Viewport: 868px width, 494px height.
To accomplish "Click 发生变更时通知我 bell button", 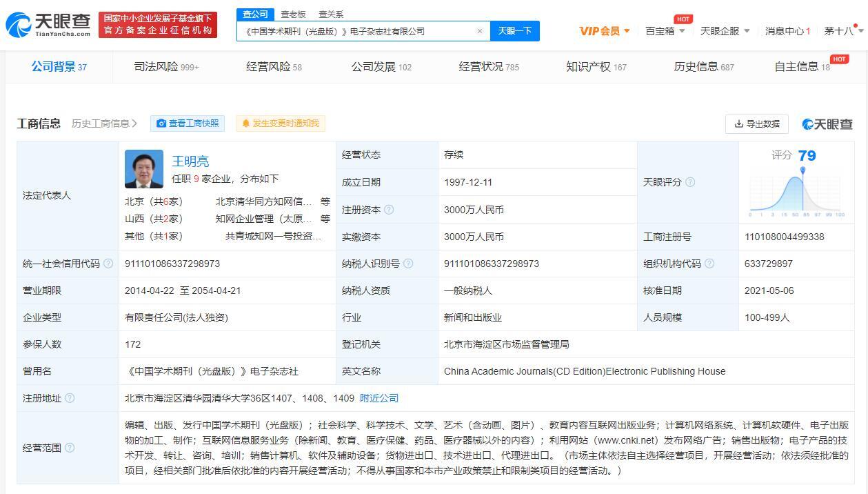I will [x=281, y=123].
